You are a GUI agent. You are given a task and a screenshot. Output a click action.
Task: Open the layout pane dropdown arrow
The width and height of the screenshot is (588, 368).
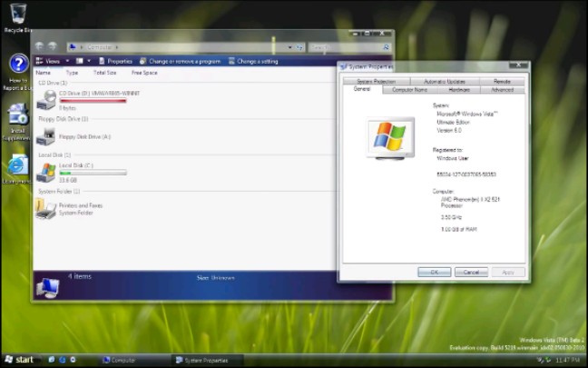[89, 61]
